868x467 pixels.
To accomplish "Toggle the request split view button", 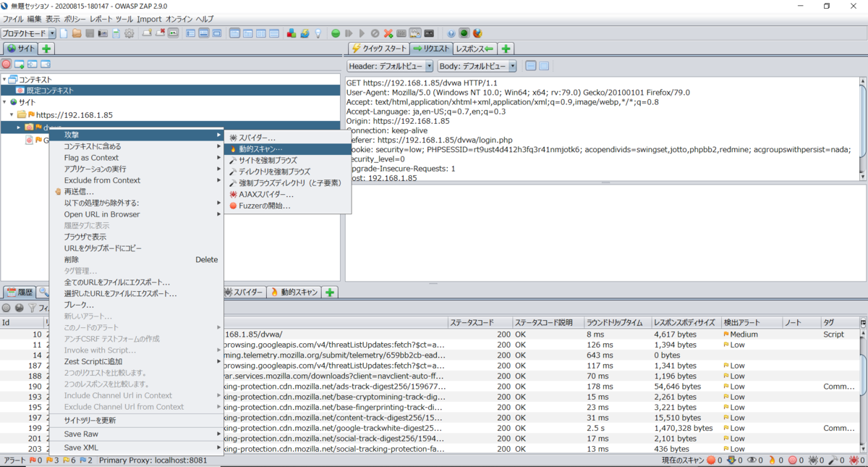I will pos(531,66).
